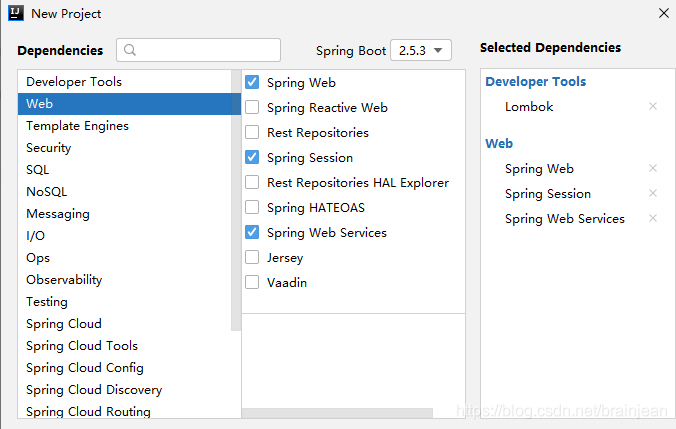The image size is (676, 429).
Task: Close the New Project dialog
Action: pyautogui.click(x=664, y=13)
